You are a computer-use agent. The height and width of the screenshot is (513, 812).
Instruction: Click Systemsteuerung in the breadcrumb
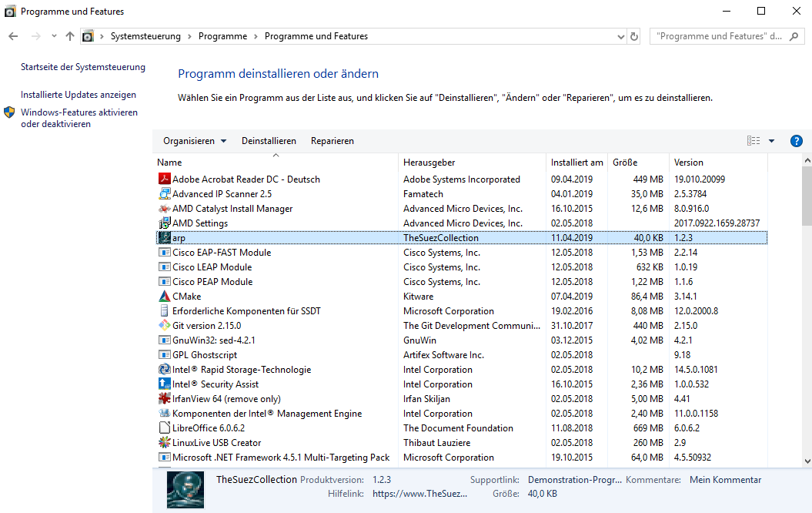145,36
